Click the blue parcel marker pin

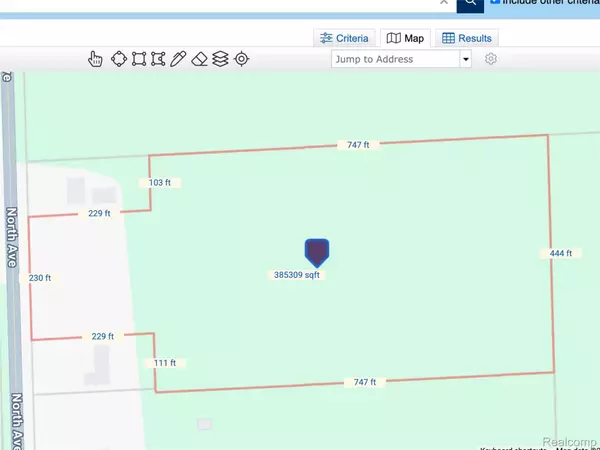pyautogui.click(x=316, y=251)
